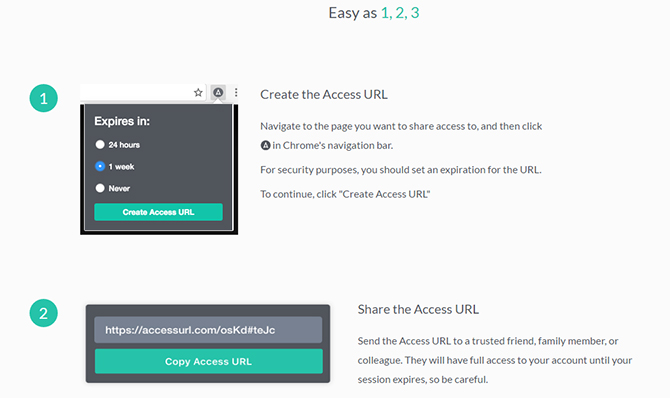
Task: Select the Never expiration option
Action: tap(100, 188)
